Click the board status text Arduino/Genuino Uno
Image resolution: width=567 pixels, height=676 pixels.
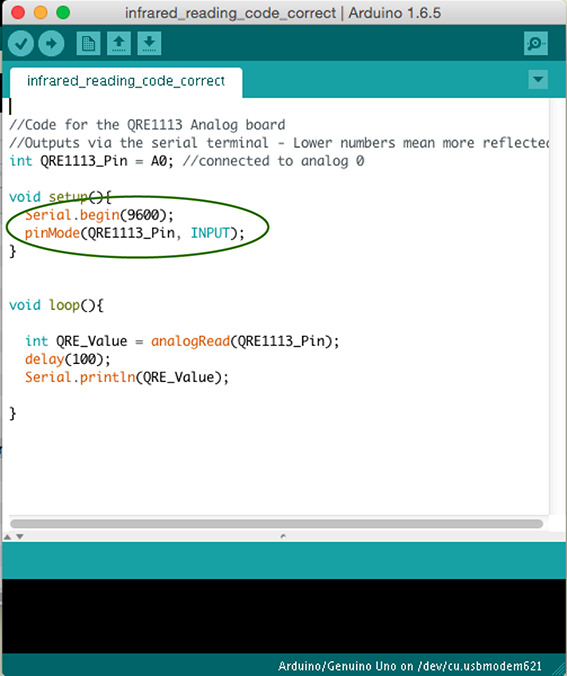[410, 666]
